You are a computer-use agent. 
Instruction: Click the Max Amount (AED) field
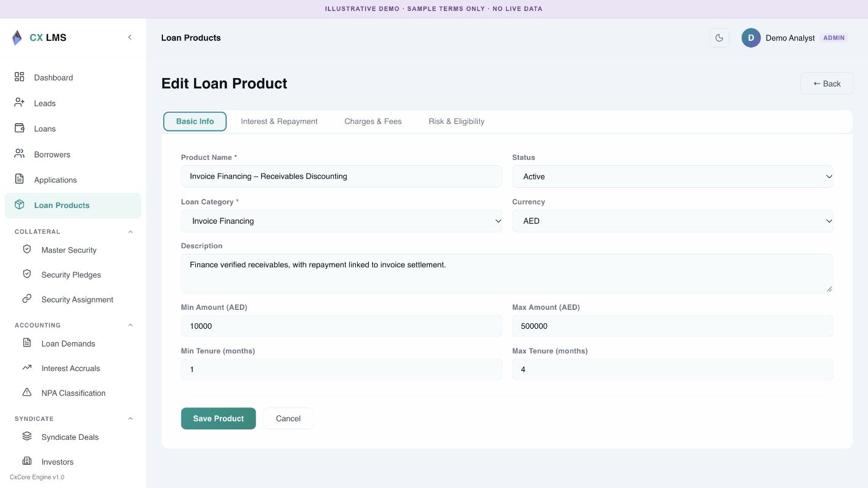pyautogui.click(x=673, y=326)
